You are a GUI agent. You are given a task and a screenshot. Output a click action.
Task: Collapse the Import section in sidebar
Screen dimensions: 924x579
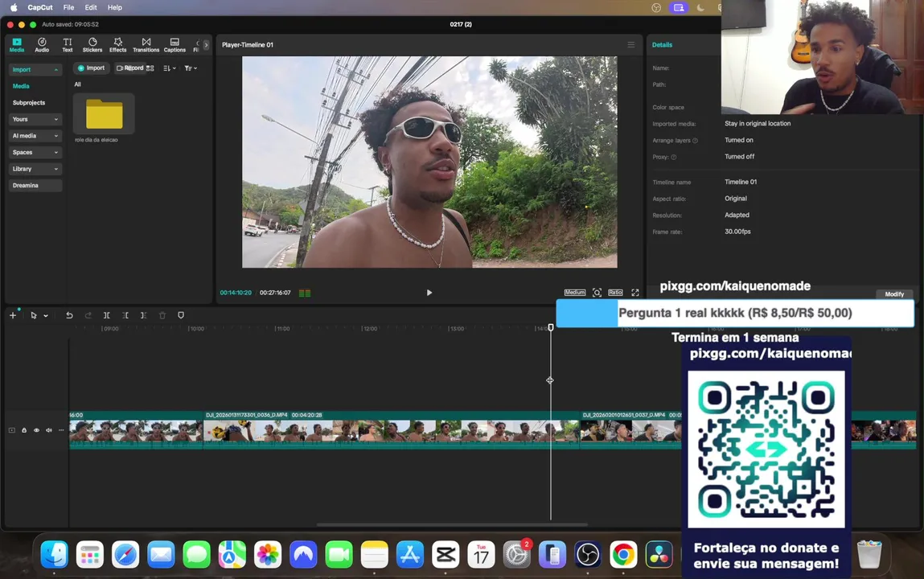(35, 69)
